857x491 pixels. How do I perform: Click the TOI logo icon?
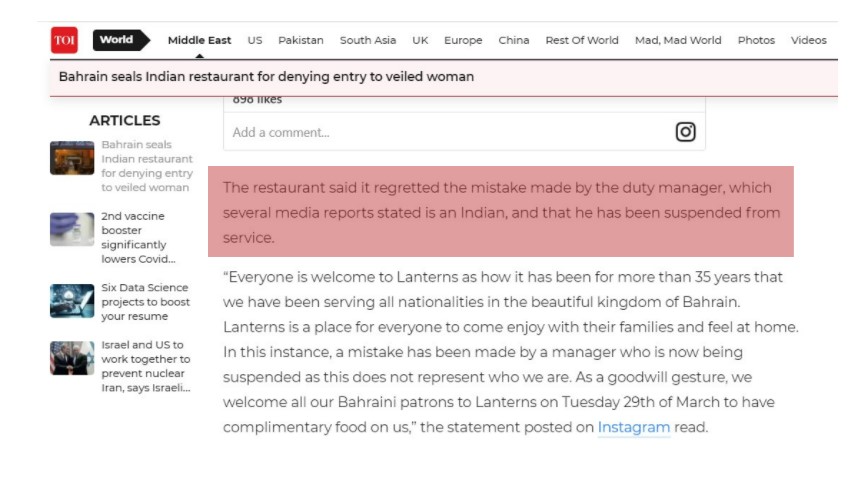[x=64, y=40]
